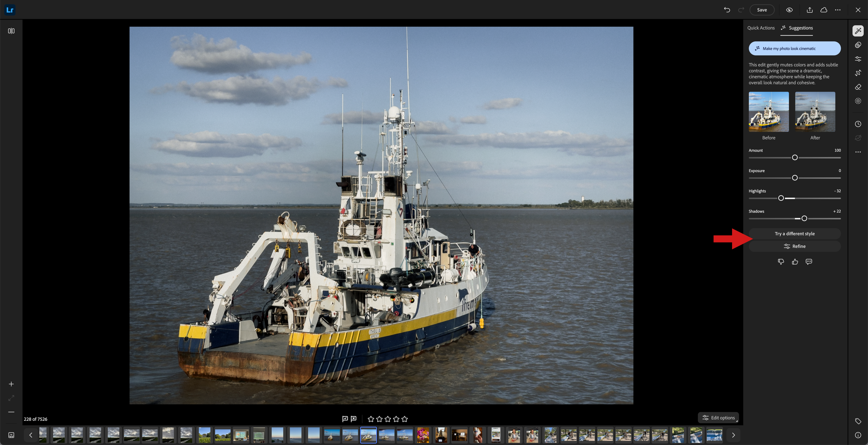Viewport: 868px width, 445px height.
Task: Open the Presets panel icon
Action: (858, 45)
